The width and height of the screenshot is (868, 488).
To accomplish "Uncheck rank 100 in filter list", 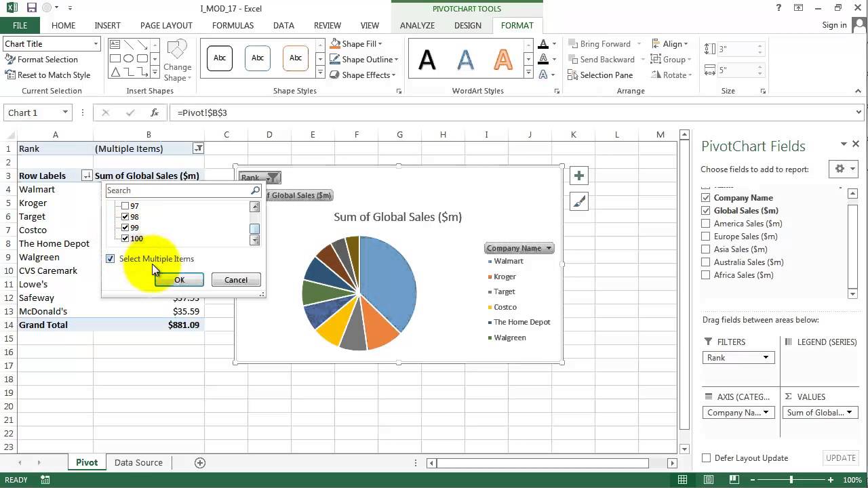I will pyautogui.click(x=125, y=239).
